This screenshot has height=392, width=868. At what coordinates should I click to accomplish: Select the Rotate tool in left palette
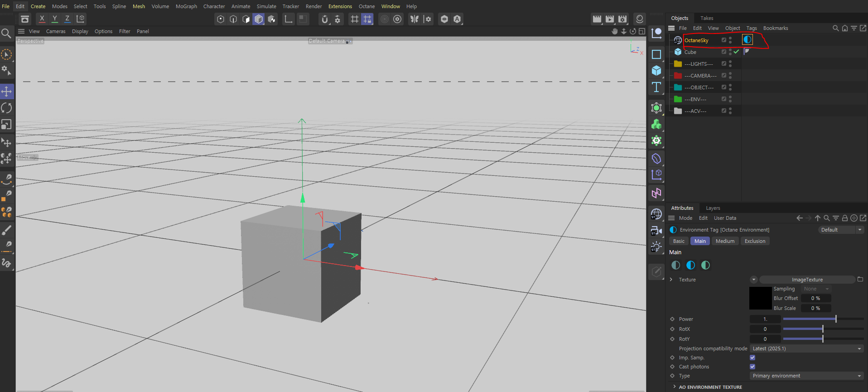click(7, 108)
